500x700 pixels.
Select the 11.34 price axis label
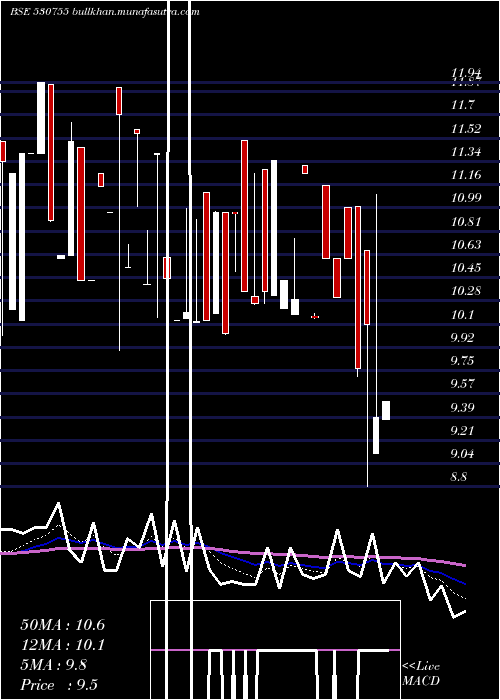click(x=466, y=152)
